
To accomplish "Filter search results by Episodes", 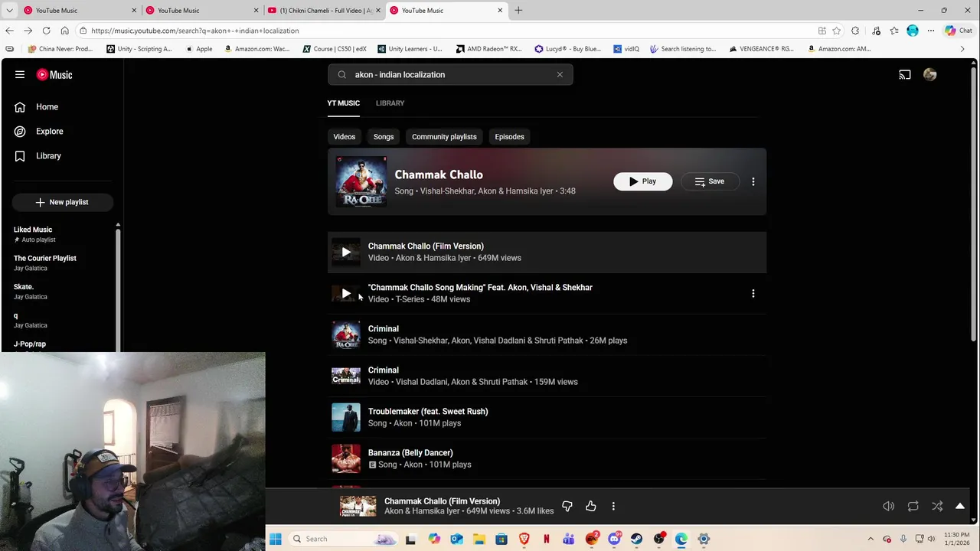I will coord(509,136).
